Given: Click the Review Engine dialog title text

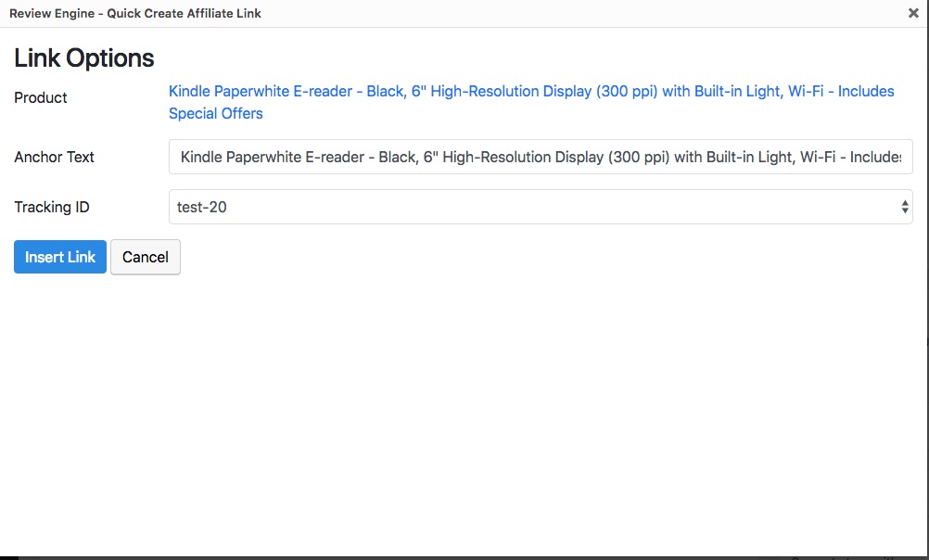Looking at the screenshot, I should (x=135, y=13).
